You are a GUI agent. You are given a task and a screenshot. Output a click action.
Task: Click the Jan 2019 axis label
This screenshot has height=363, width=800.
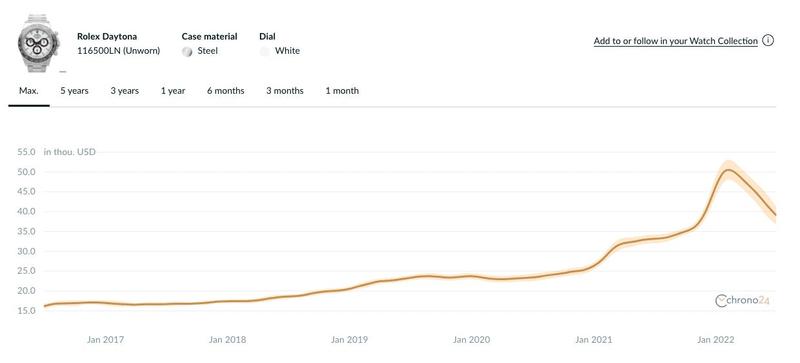349,340
